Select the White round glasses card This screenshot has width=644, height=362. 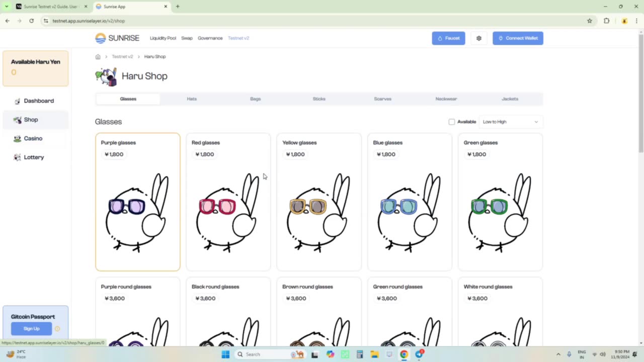500,312
